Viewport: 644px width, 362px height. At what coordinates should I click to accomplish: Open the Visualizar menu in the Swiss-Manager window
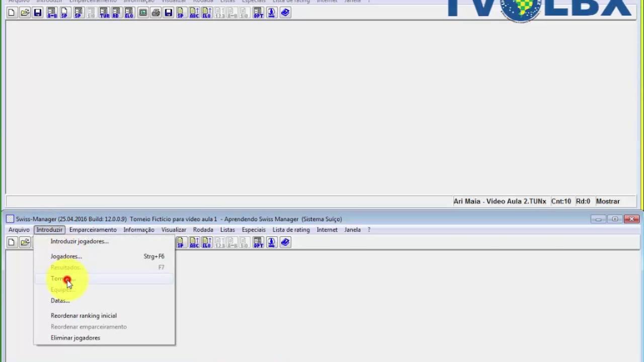pos(174,230)
